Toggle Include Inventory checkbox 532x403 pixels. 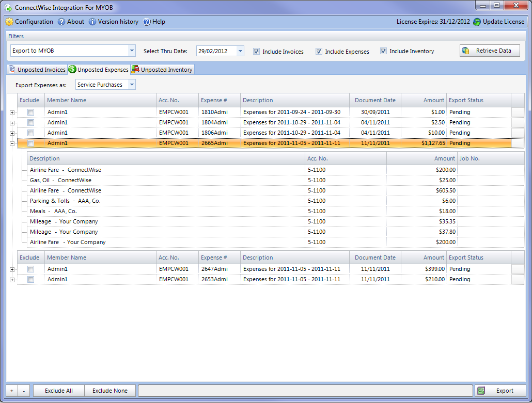pos(383,51)
